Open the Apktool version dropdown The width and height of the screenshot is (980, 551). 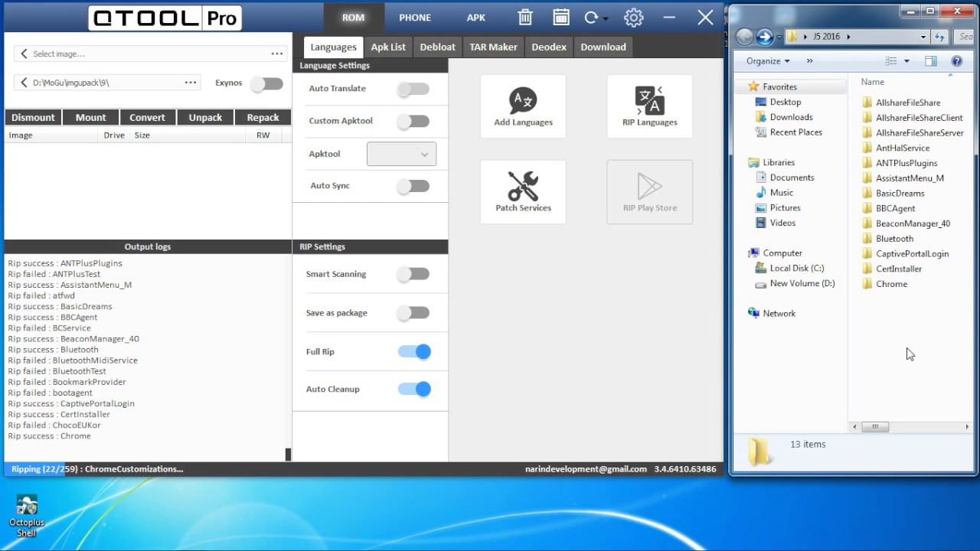tap(401, 154)
